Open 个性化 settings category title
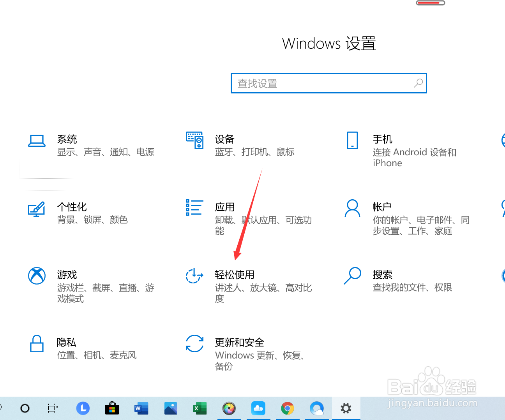This screenshot has width=505, height=420. [72, 207]
